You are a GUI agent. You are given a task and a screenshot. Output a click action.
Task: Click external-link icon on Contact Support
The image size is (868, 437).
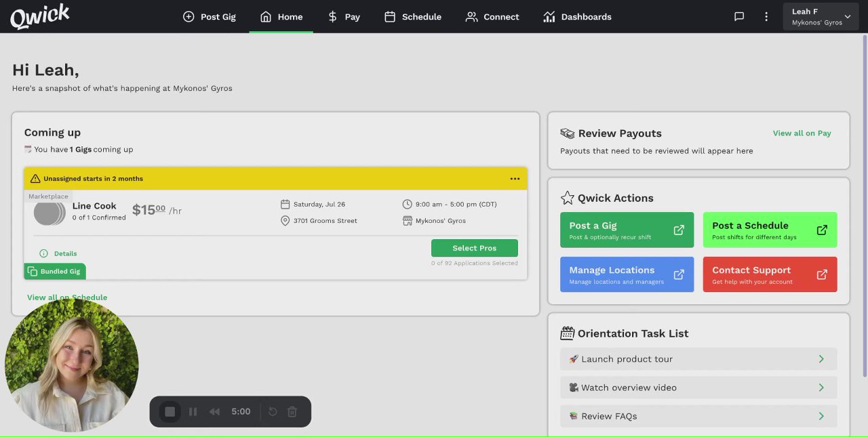(822, 274)
